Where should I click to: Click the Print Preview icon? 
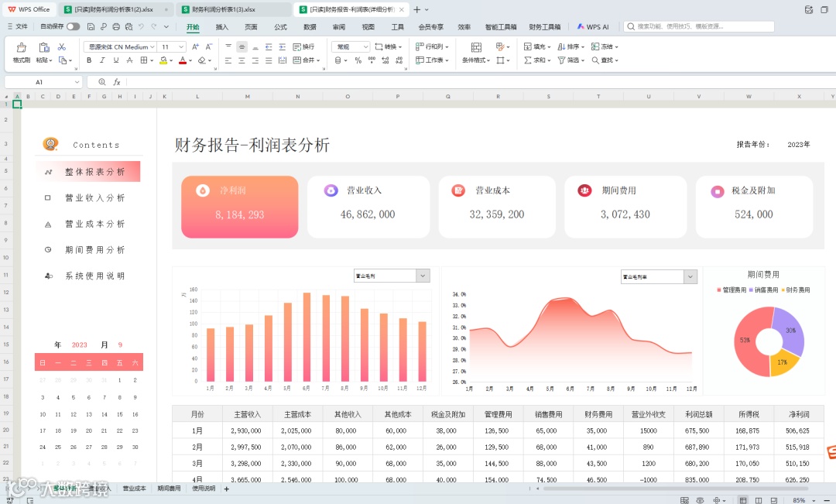tap(128, 26)
